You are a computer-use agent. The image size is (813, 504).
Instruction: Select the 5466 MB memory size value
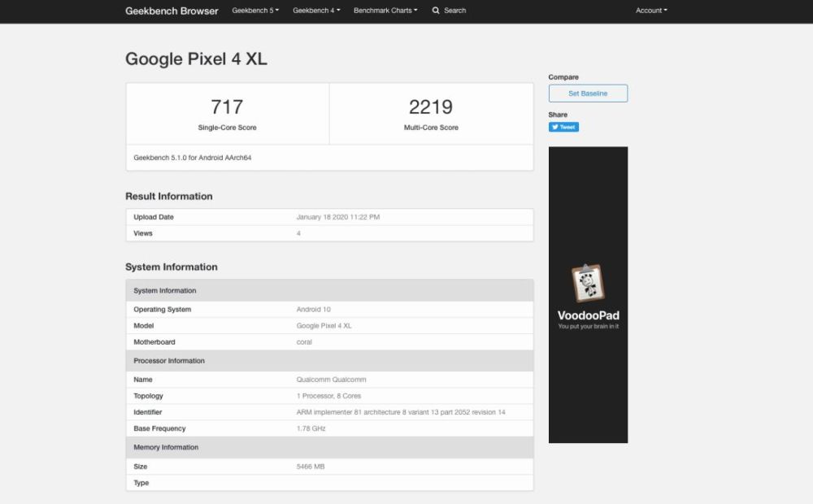click(x=311, y=467)
